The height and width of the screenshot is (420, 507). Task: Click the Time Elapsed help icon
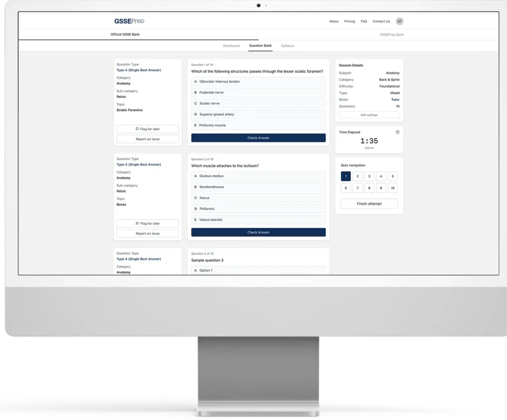point(397,132)
